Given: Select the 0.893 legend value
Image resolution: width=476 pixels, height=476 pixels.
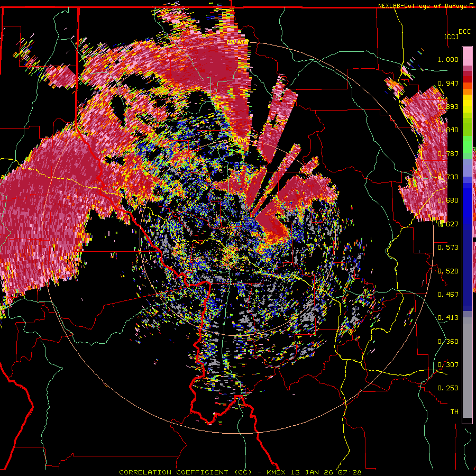Looking at the screenshot, I should coord(448,106).
